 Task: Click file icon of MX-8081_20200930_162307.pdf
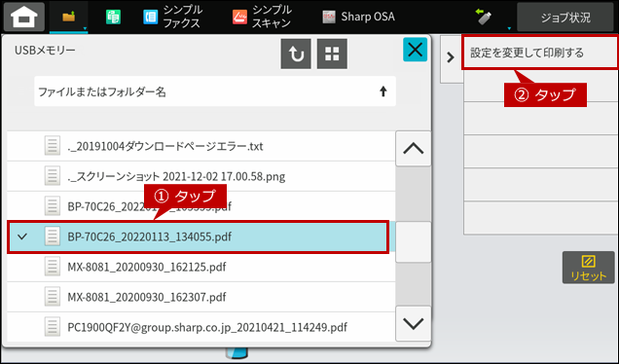pyautogui.click(x=53, y=297)
